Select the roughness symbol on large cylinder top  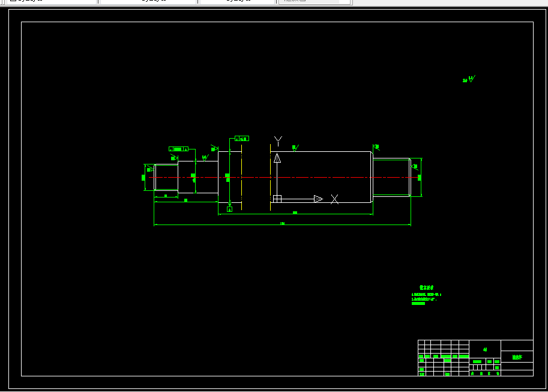[x=295, y=148]
